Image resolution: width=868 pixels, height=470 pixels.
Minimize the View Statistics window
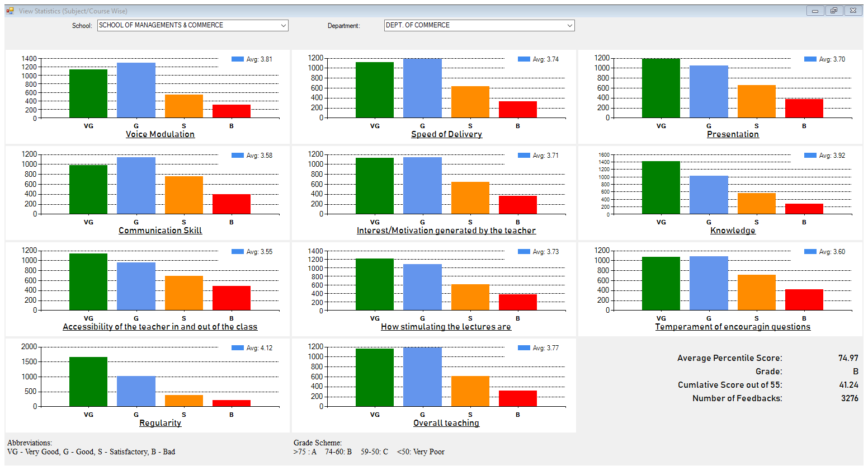point(815,11)
